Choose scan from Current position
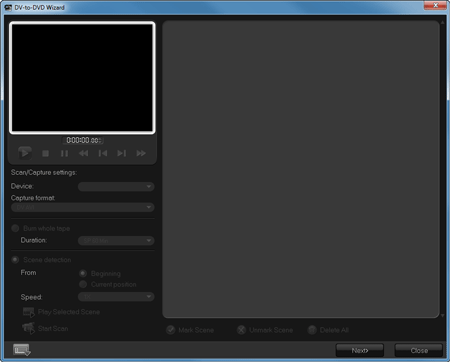This screenshot has width=450, height=362. point(108,284)
